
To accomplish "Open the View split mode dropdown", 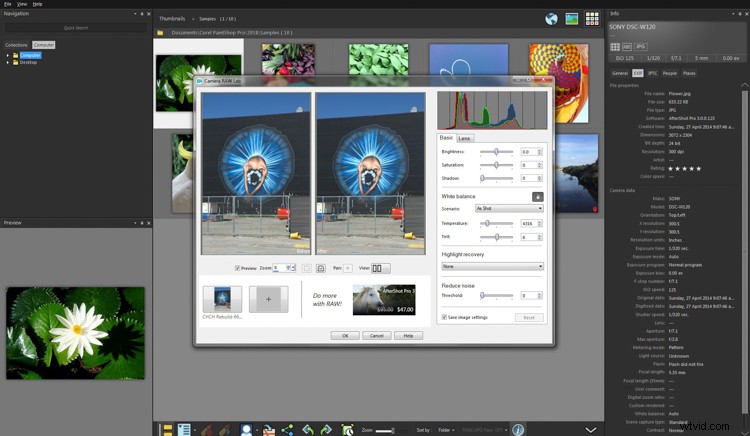I will tap(381, 268).
